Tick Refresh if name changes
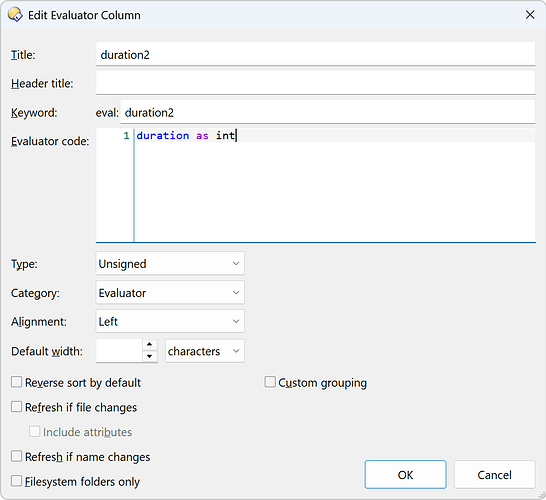The height and width of the screenshot is (500, 546). tap(16, 456)
